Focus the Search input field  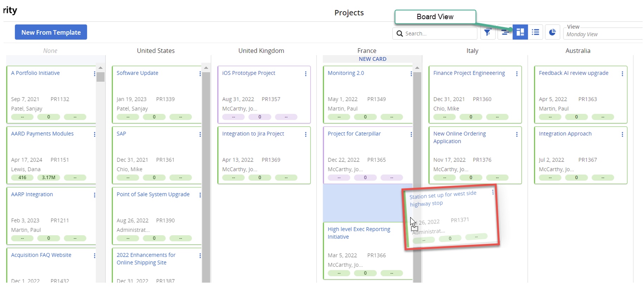click(x=435, y=33)
